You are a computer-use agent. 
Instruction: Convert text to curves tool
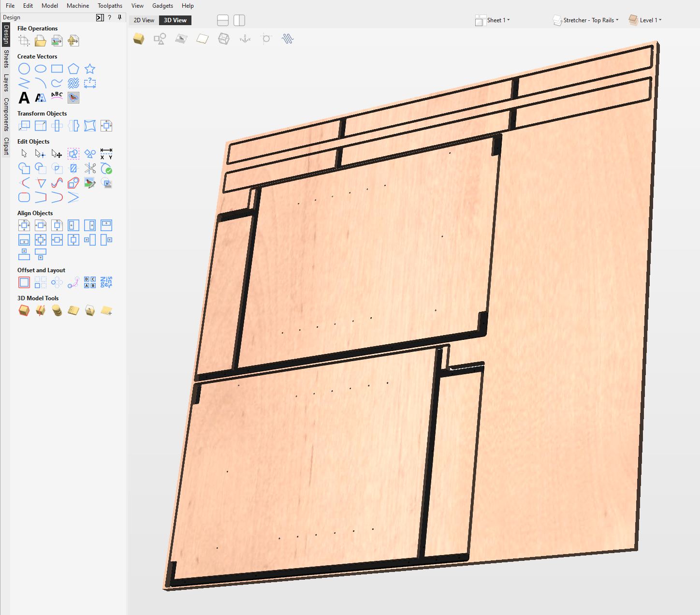click(41, 98)
